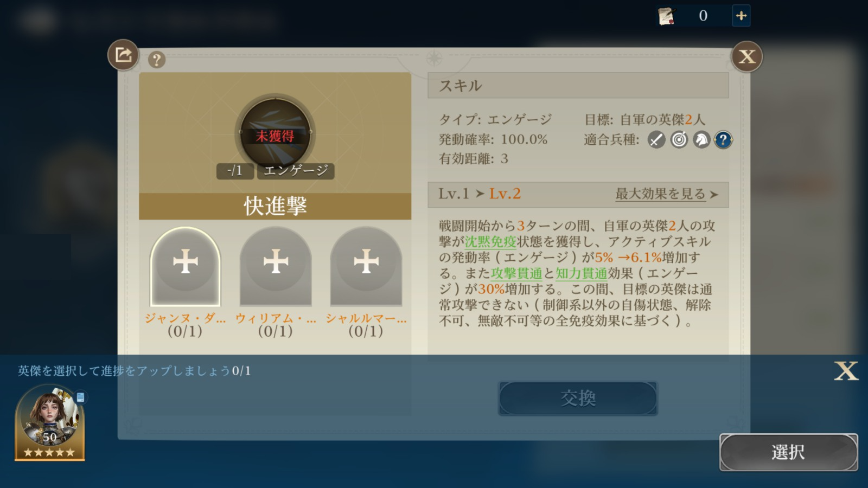Click the plus icon beside scroll count

point(741,16)
